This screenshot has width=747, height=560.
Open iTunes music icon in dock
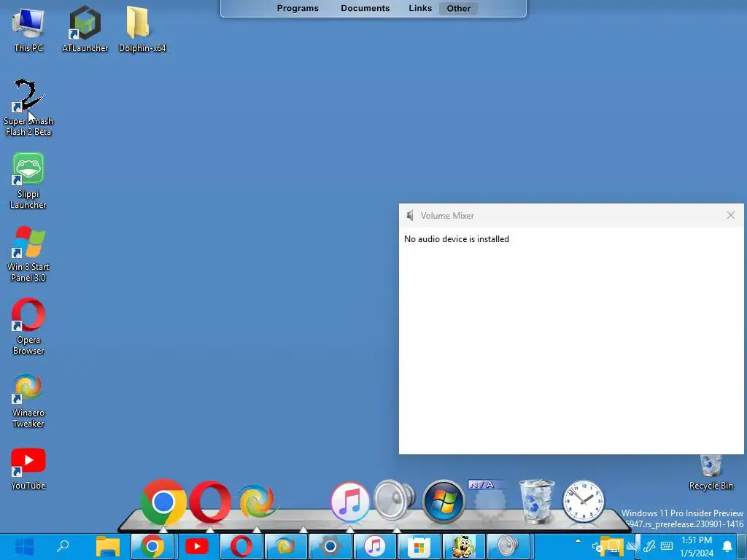click(x=350, y=502)
